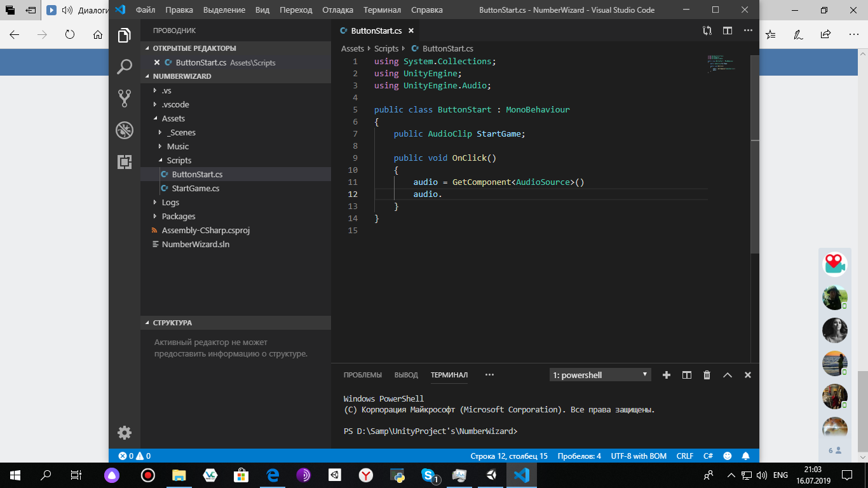Click the feedback smiley in status bar
This screenshot has height=488, width=868.
pyautogui.click(x=728, y=456)
